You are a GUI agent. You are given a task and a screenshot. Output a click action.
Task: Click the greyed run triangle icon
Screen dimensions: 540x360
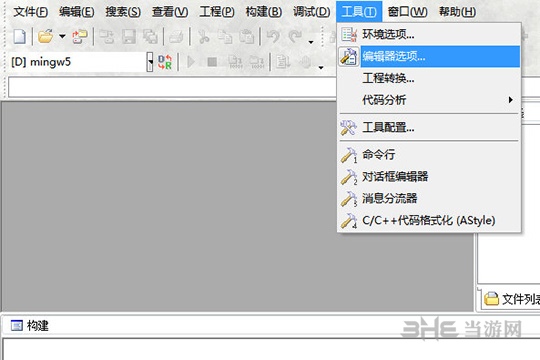coord(191,62)
